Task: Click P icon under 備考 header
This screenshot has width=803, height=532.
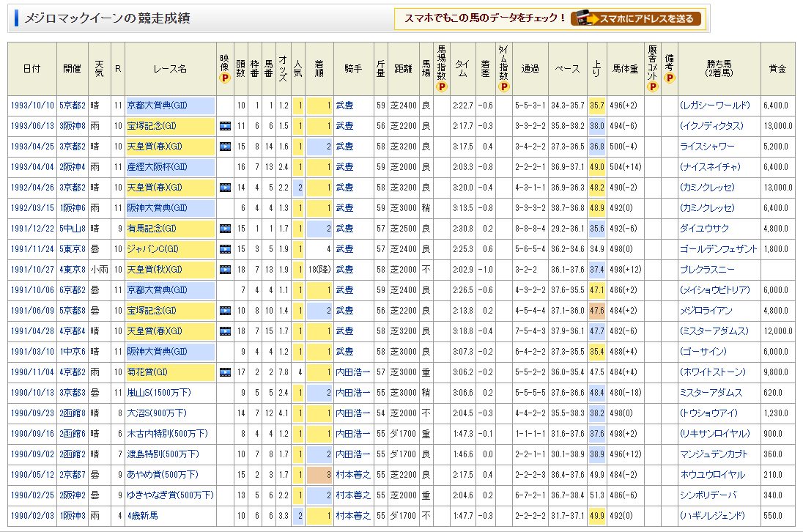Action: point(670,78)
